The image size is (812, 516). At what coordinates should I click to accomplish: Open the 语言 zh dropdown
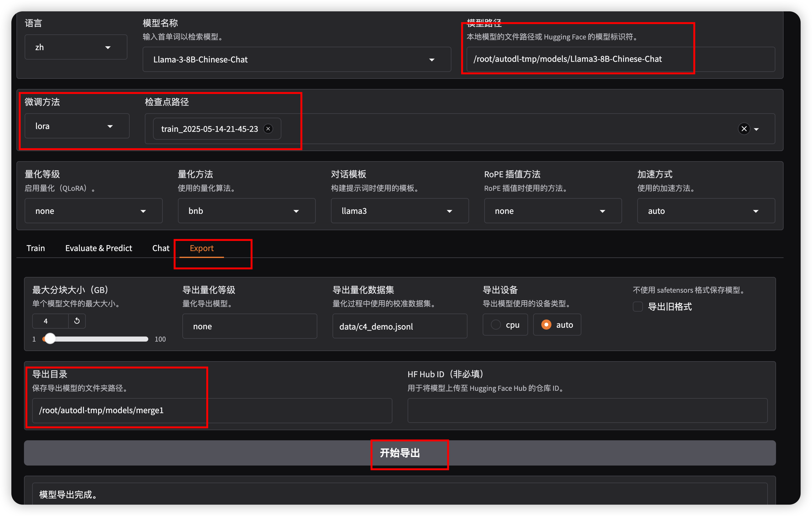click(75, 47)
